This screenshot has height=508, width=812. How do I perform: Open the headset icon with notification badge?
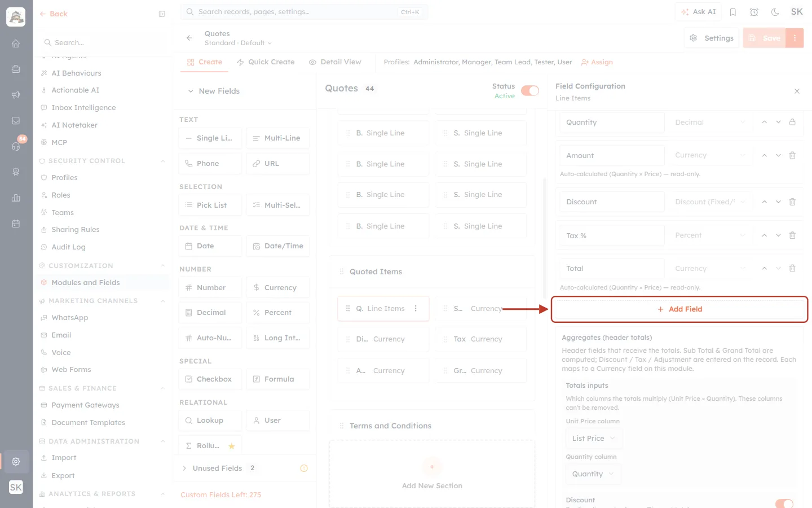point(16,146)
